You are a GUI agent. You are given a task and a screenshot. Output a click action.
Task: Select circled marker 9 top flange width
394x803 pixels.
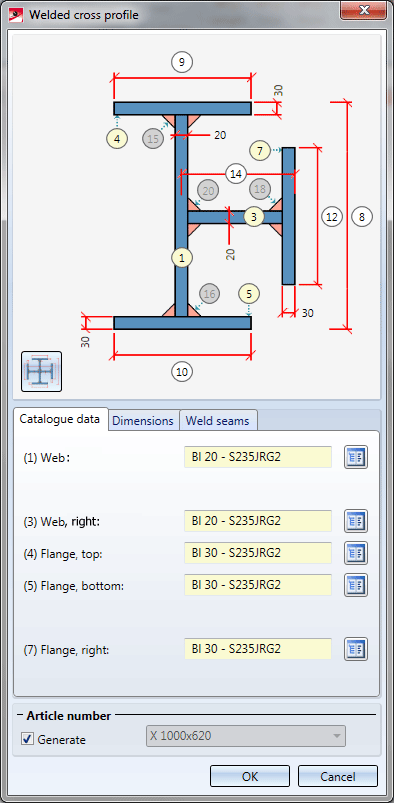[x=182, y=62]
